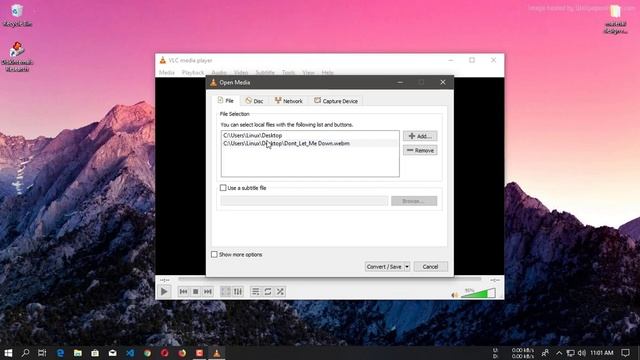Click the disabled subtitle Browse button
640x360 pixels.
tap(414, 201)
